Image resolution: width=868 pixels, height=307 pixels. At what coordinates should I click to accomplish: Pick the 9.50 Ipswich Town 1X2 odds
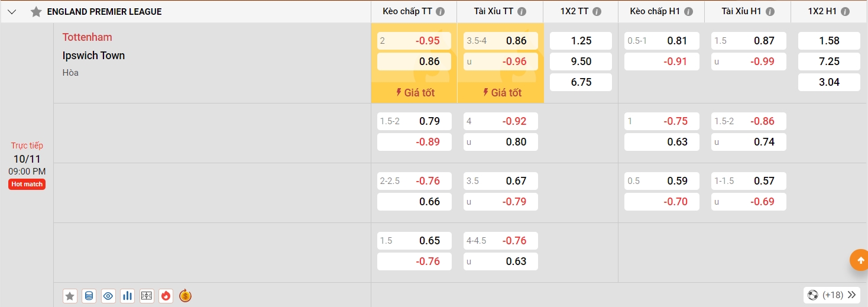coord(581,62)
